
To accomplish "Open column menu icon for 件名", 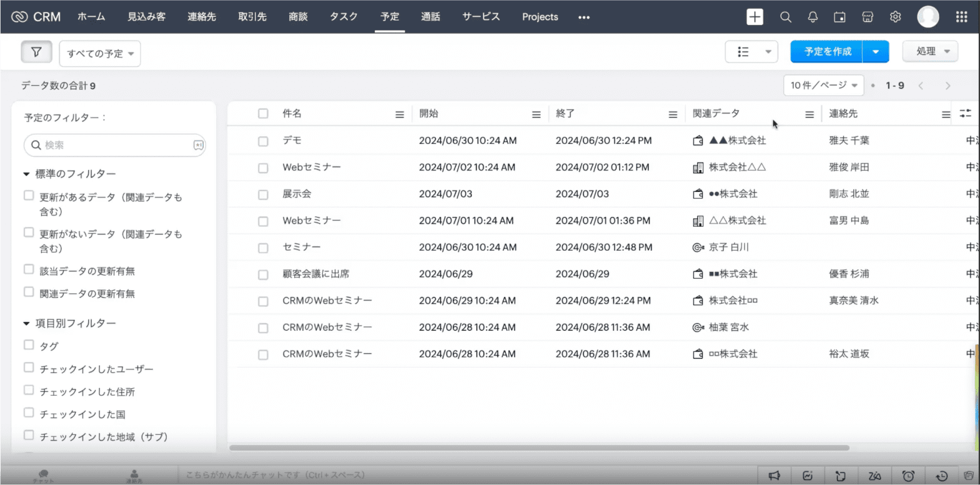I will [400, 114].
